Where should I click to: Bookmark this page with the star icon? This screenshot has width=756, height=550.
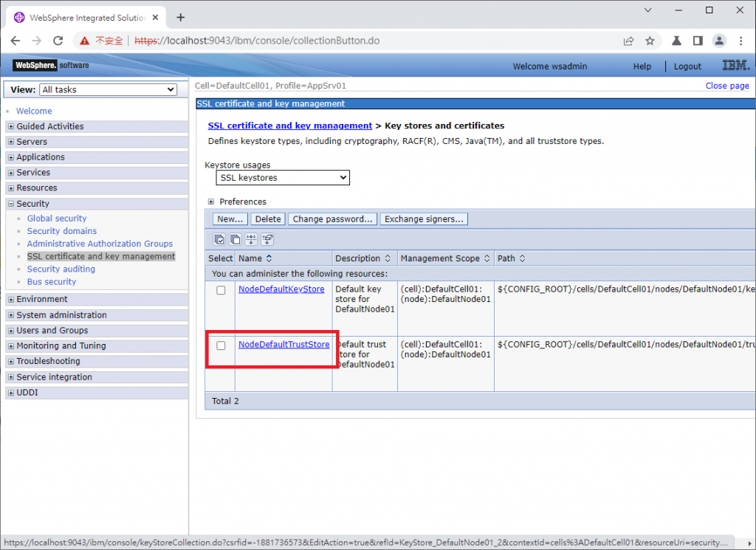[x=650, y=41]
